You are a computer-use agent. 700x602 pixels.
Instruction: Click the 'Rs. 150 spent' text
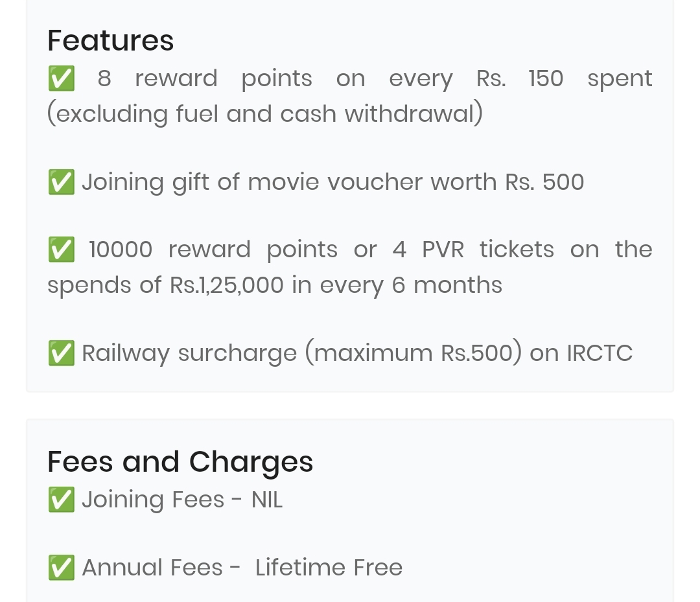(x=565, y=79)
